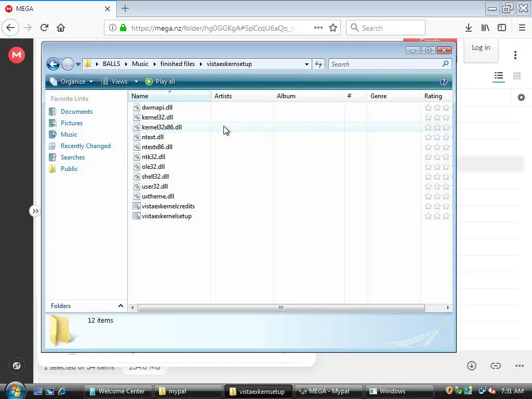
Task: Select finished files breadcrumb segment
Action: pos(178,64)
